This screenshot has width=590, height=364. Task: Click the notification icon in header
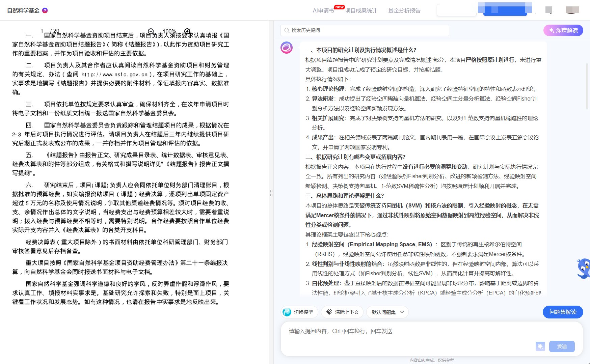click(549, 10)
